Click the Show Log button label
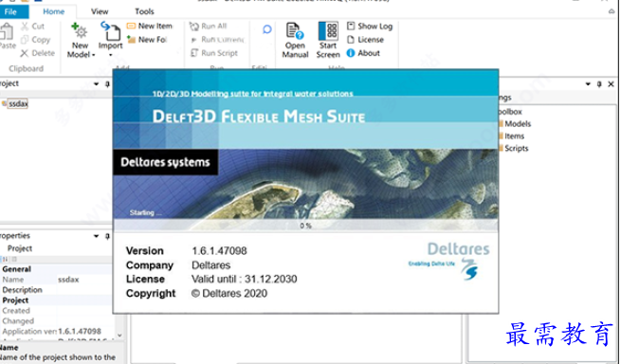 (375, 27)
